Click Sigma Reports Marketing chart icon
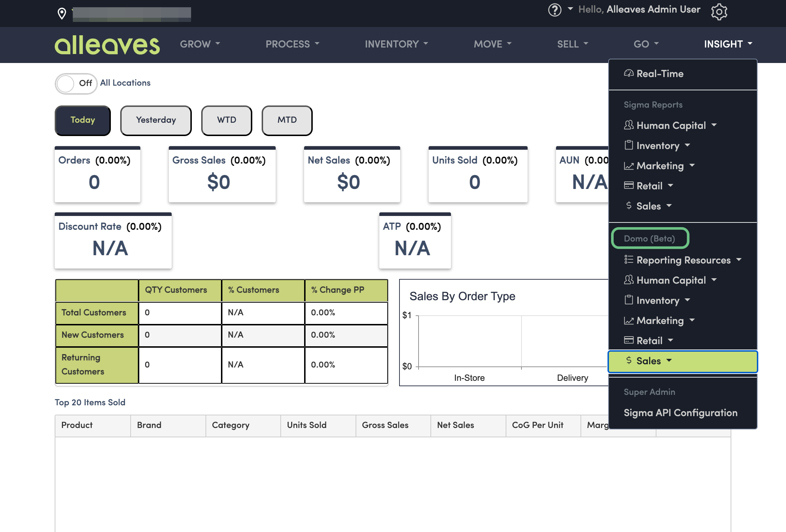Viewport: 786px width, 532px height. (x=629, y=166)
